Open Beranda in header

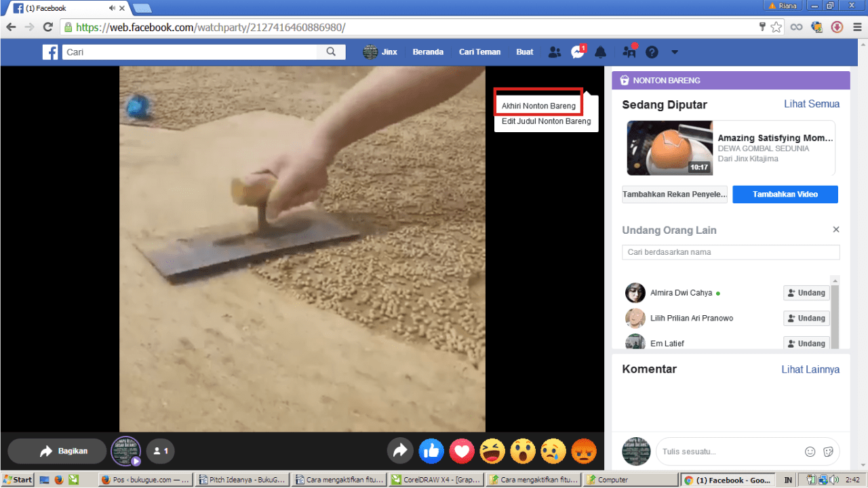click(428, 52)
